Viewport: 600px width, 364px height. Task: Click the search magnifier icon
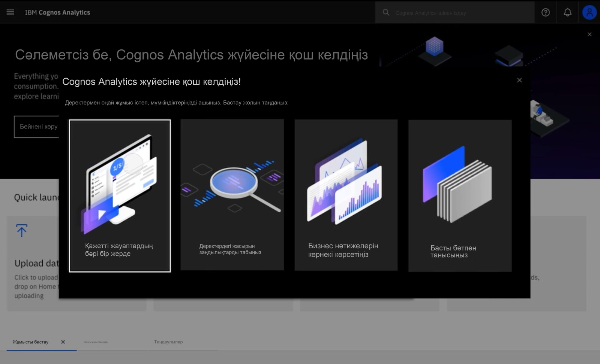(386, 13)
